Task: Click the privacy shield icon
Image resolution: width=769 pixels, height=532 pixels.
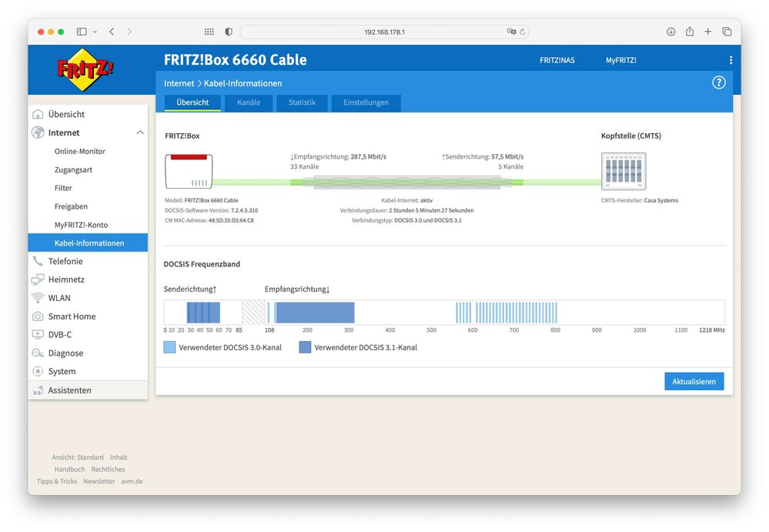Action: pos(229,32)
